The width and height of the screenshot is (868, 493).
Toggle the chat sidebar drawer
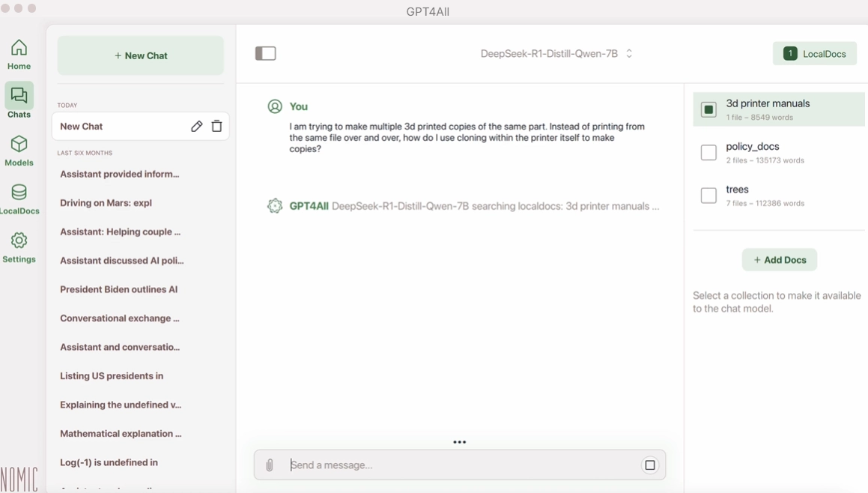click(x=266, y=53)
